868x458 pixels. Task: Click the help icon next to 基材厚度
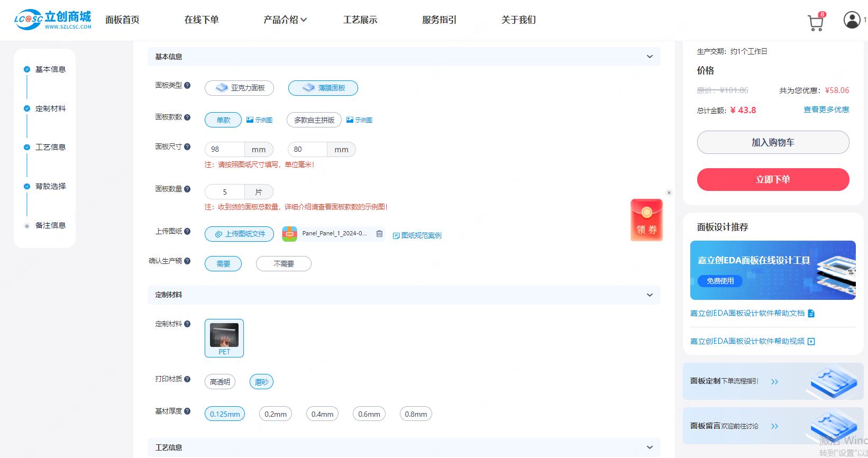tap(187, 411)
